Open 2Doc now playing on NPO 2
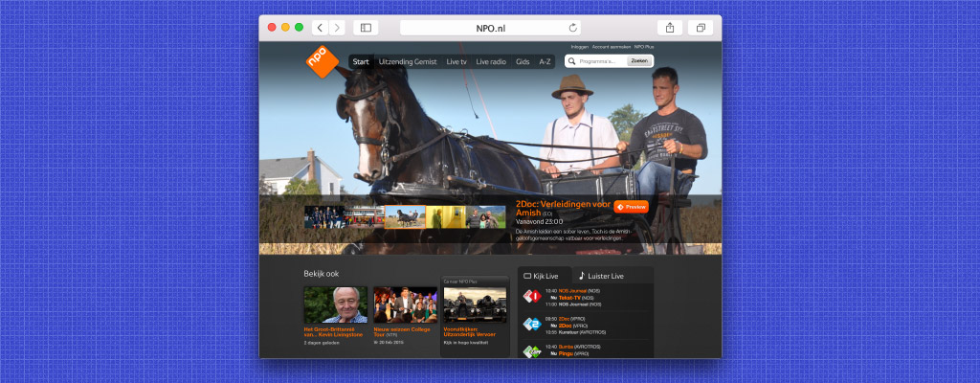The width and height of the screenshot is (980, 383). point(563,326)
